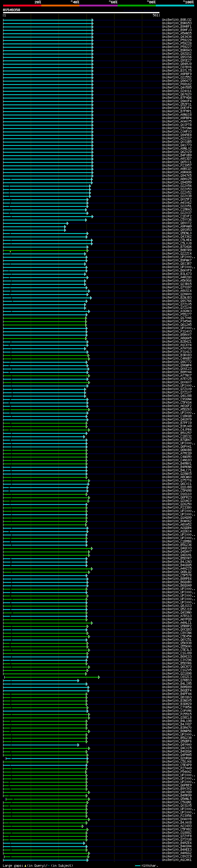Select hit UniRef100_C6TBY6
Image resolution: width=197 pixels, height=868 pixels.
[x=177, y=67]
